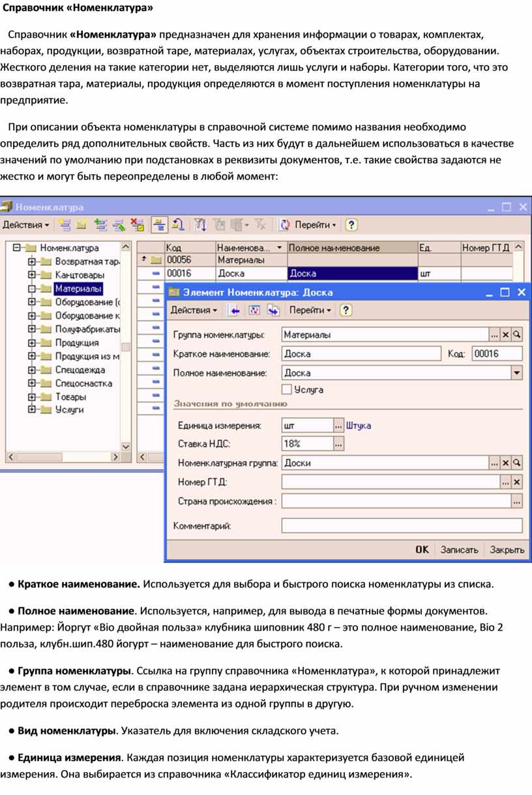Click the refresh icon beside the list's Перейти
532x795 pixels.
pos(285,225)
